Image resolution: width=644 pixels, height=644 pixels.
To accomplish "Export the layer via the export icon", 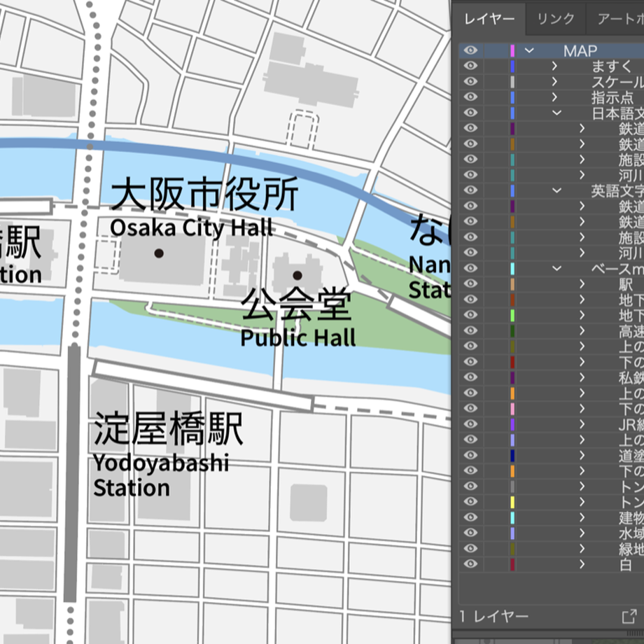I will coord(629,617).
